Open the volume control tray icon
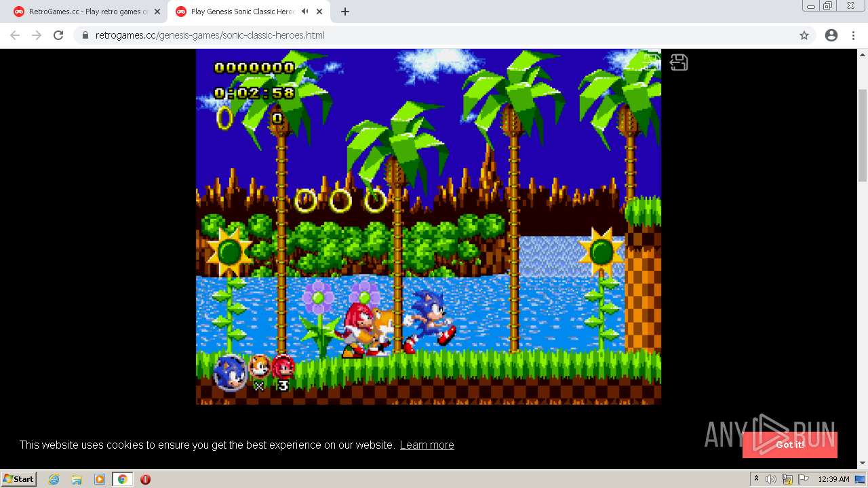The height and width of the screenshot is (488, 868). [771, 479]
